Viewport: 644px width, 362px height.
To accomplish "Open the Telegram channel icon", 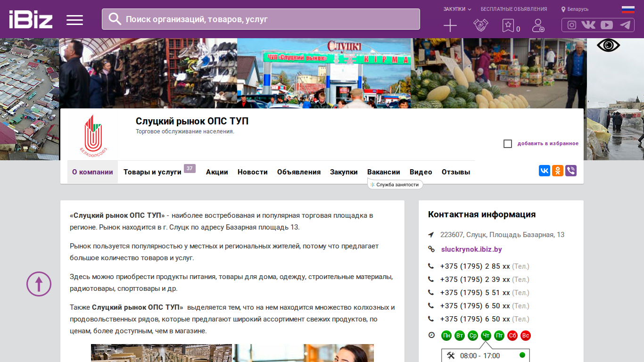I will click(x=625, y=25).
